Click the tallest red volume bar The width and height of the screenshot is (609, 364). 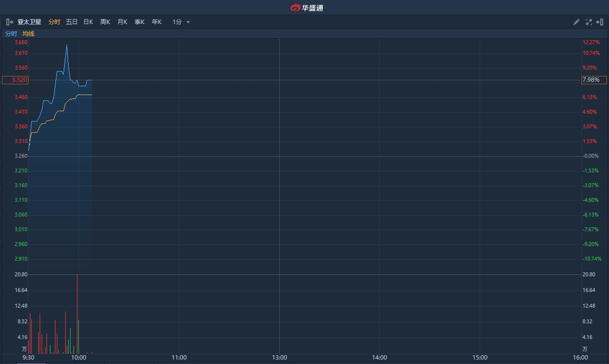[77, 314]
